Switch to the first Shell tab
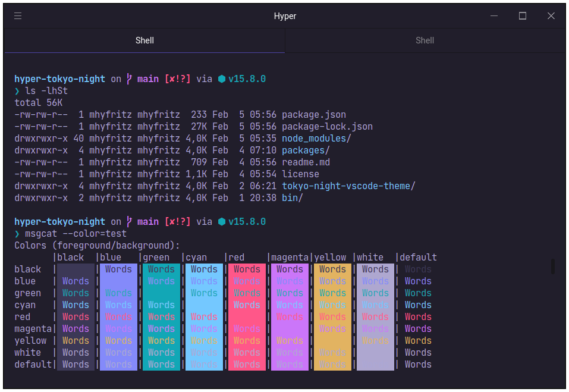This screenshot has height=392, width=569. (x=144, y=40)
